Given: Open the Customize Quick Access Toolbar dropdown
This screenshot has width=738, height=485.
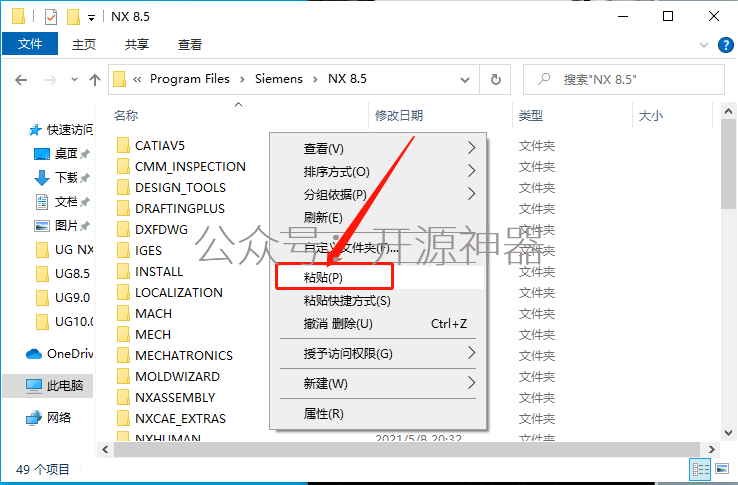Looking at the screenshot, I should click(91, 18).
